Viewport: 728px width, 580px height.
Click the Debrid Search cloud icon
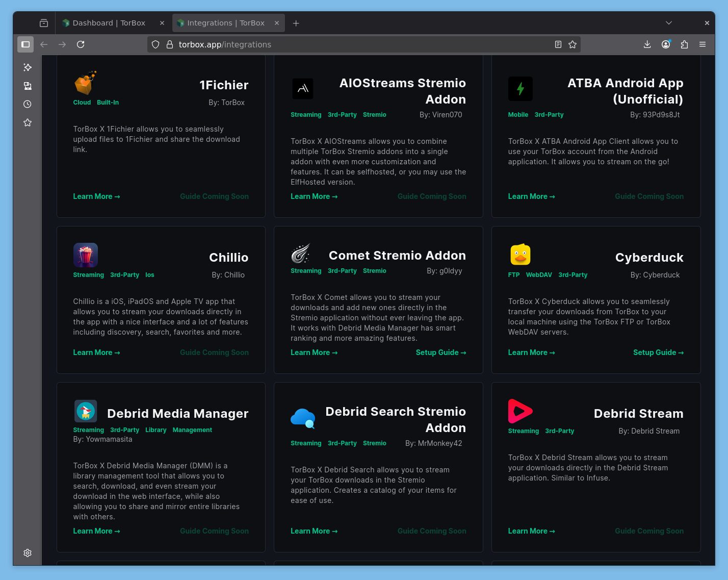click(x=303, y=418)
